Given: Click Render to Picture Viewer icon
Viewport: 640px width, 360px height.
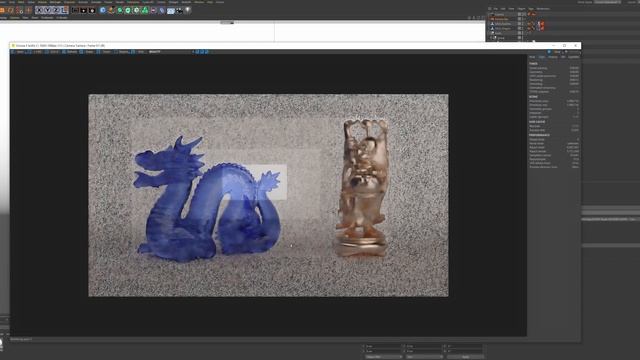Looking at the screenshot, I should pos(84,10).
